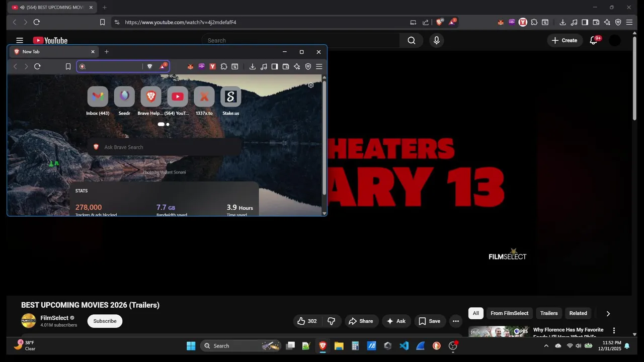Open more actions ellipsis under video
This screenshot has height=362, width=644.
[x=456, y=321]
